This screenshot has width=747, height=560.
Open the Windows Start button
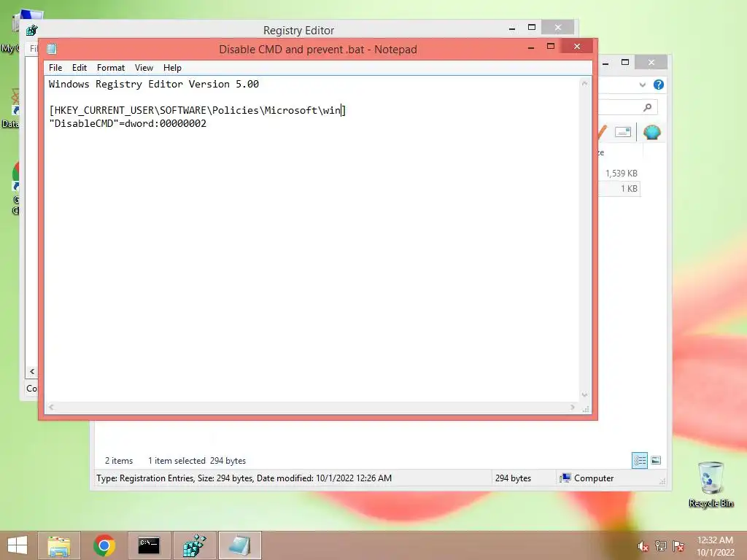point(18,545)
